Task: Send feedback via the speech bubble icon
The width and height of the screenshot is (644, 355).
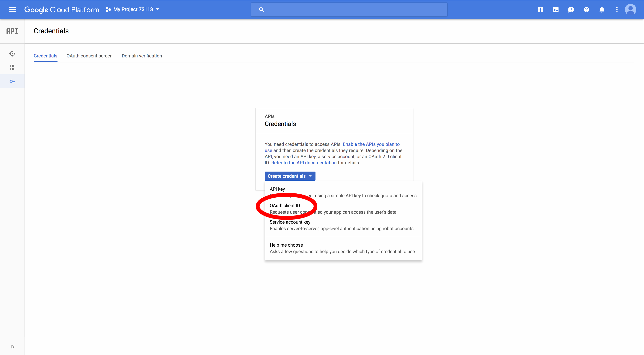Action: click(571, 10)
